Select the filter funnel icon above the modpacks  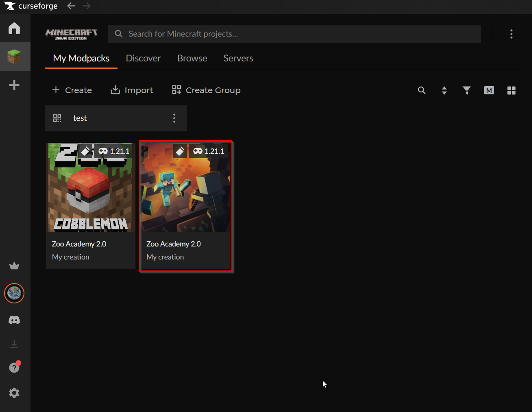[467, 90]
